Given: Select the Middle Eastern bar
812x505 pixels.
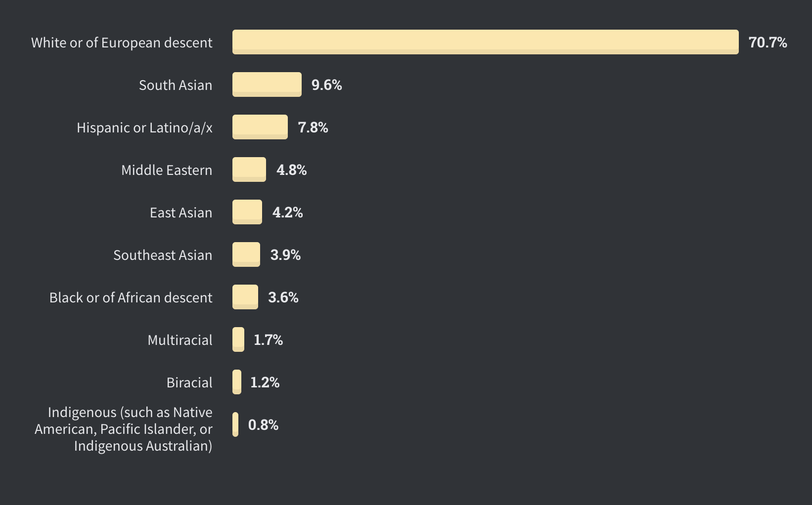Looking at the screenshot, I should pyautogui.click(x=249, y=169).
